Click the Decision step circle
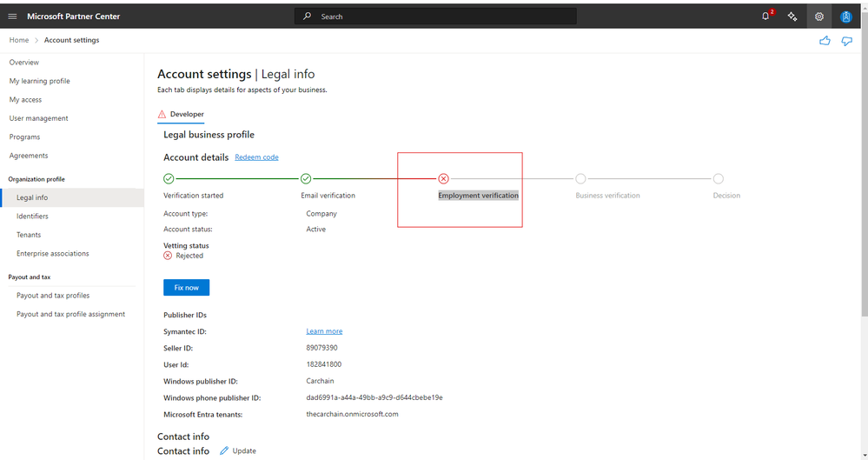This screenshot has height=460, width=868. 718,178
